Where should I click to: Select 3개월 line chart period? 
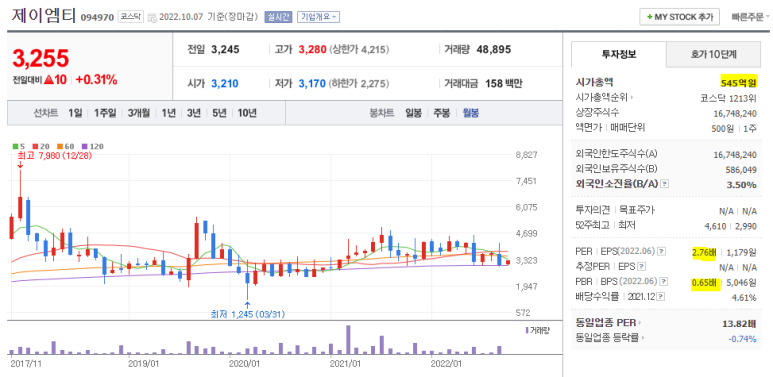pyautogui.click(x=139, y=113)
